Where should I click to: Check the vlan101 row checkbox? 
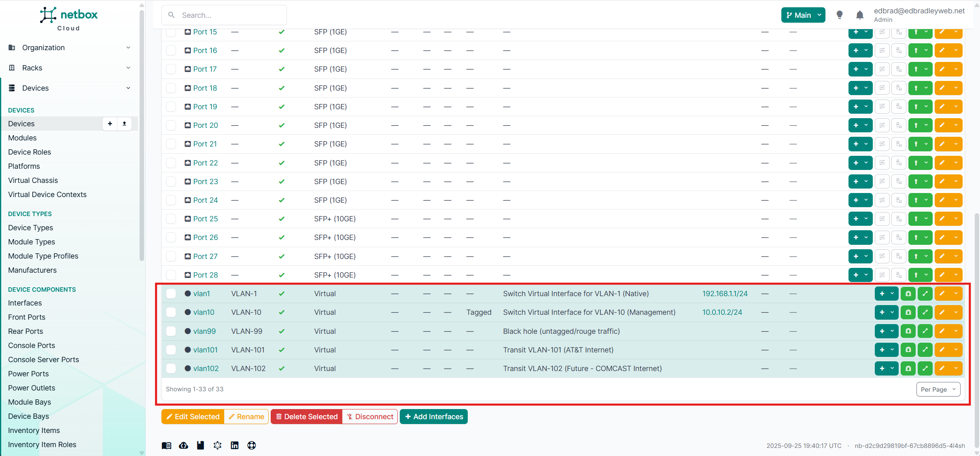coord(171,350)
